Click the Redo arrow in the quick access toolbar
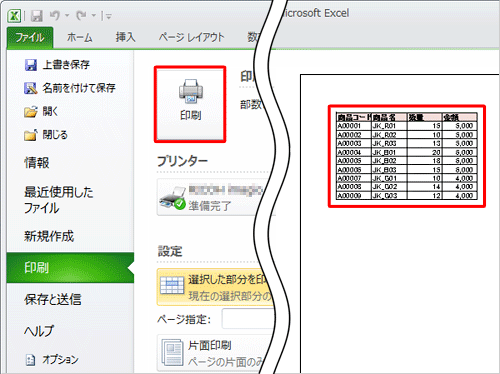Screen dimensions: 500x374 pyautogui.click(x=81, y=15)
